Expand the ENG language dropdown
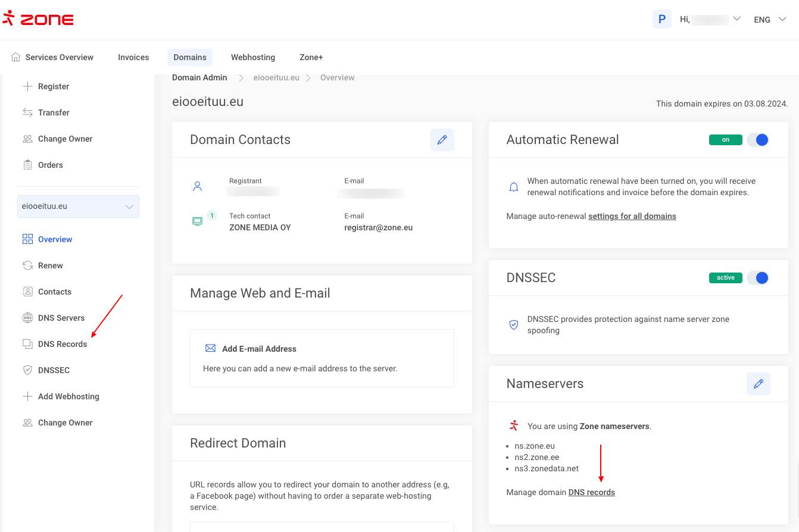Viewport: 799px width, 532px height. coord(770,20)
